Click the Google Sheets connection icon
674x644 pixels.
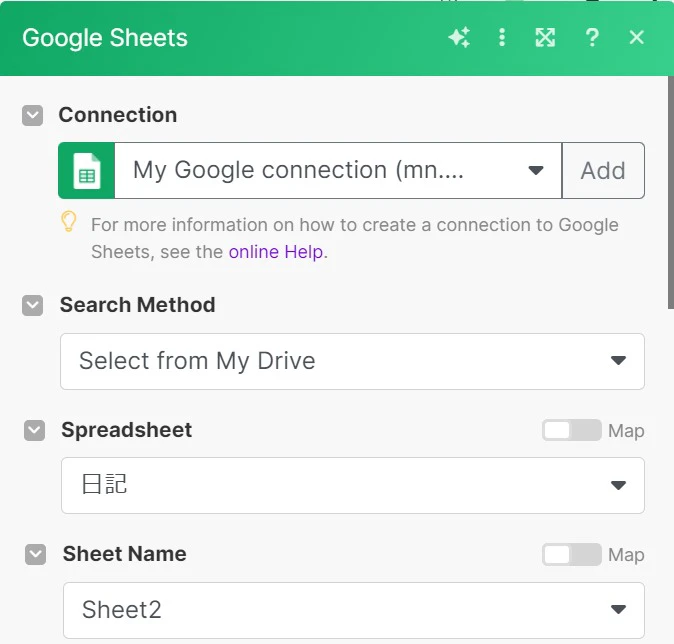(86, 171)
